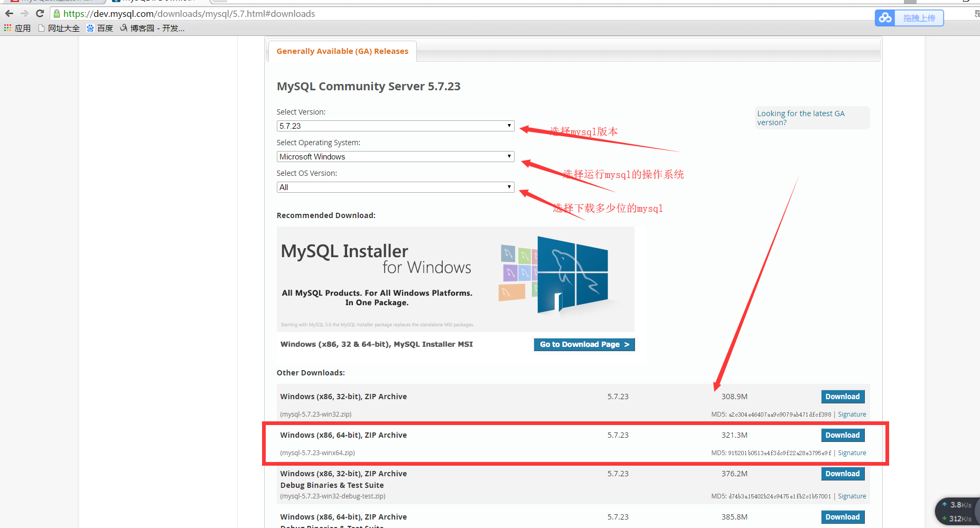Click Windows (x86, 32 & 64-bit), MySQL Installer MSI text
Screen dimensions: 980x528
point(377,344)
